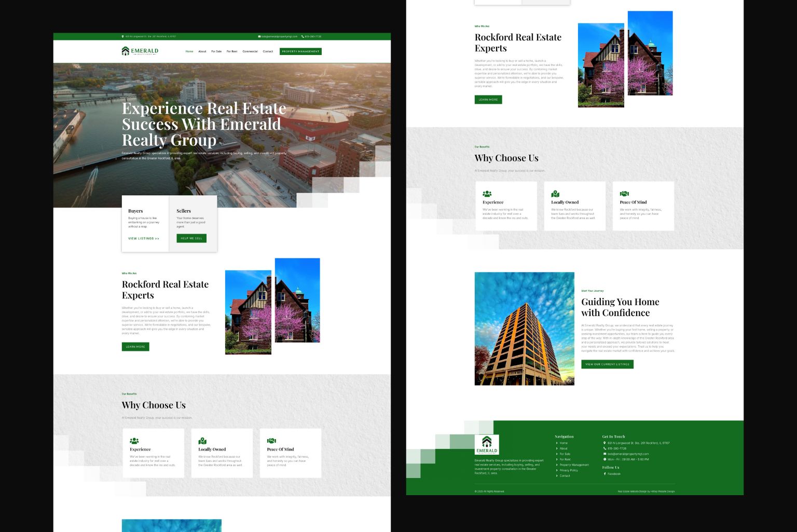Click chevron beside footer About link

click(557, 448)
